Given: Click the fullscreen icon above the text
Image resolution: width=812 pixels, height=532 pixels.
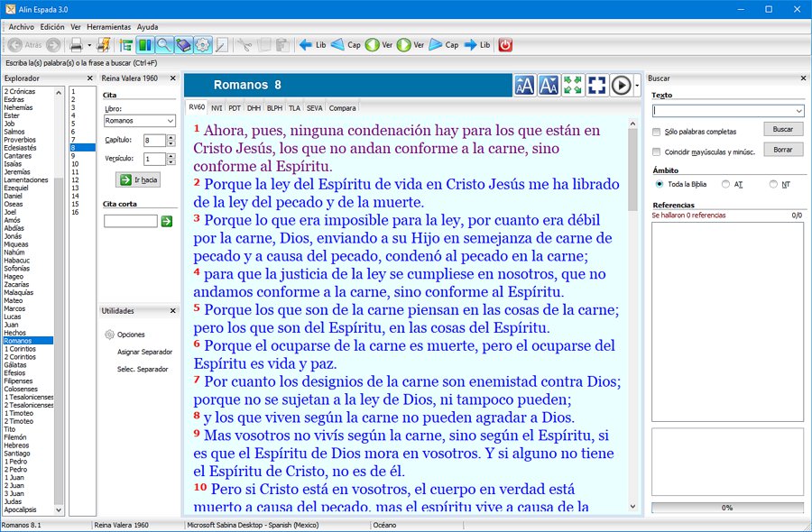Looking at the screenshot, I should coord(596,86).
